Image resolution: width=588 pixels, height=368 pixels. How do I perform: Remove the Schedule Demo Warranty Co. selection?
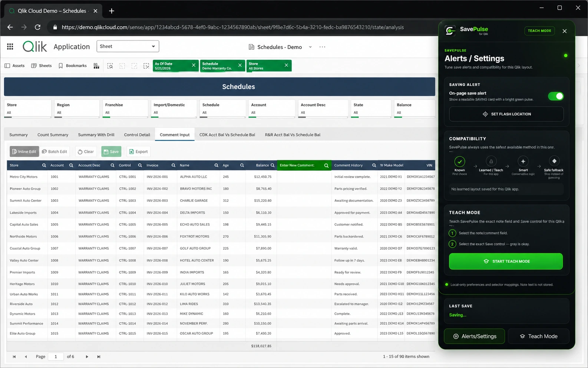point(240,65)
